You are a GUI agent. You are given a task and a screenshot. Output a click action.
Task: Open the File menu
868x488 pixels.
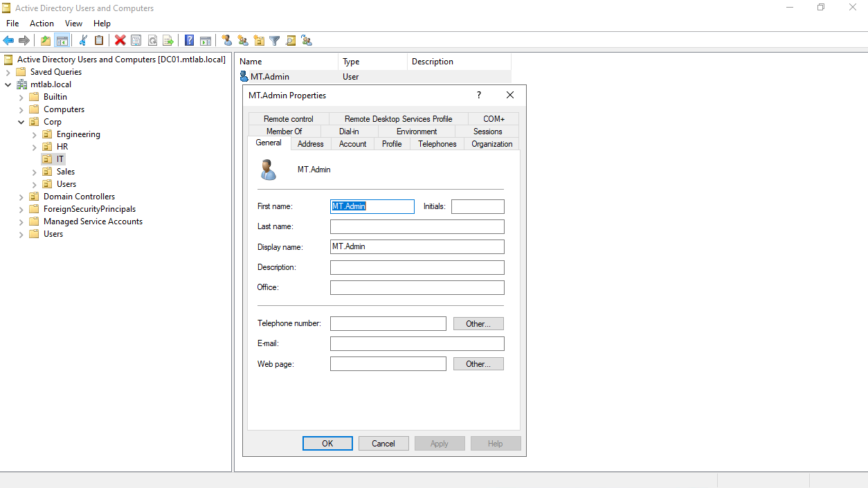[12, 24]
